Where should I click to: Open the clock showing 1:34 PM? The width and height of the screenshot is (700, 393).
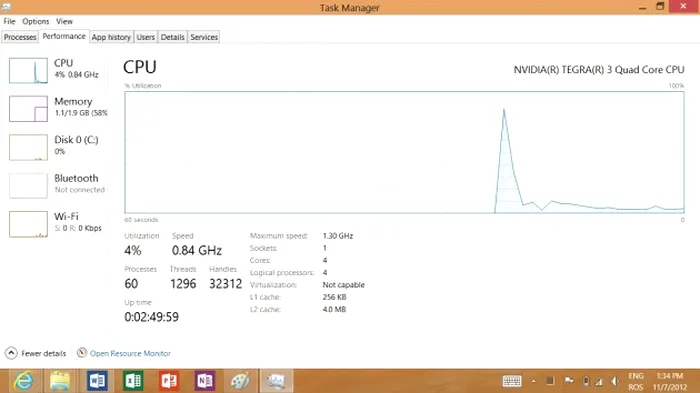coord(670,381)
